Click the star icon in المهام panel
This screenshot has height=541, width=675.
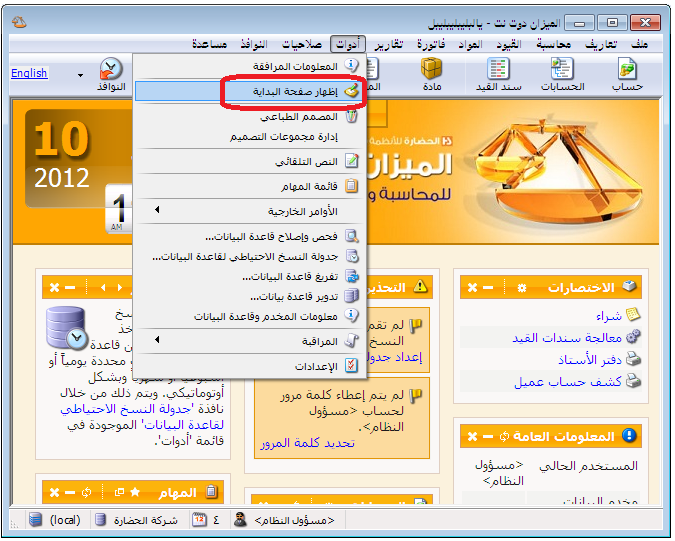click(135, 492)
